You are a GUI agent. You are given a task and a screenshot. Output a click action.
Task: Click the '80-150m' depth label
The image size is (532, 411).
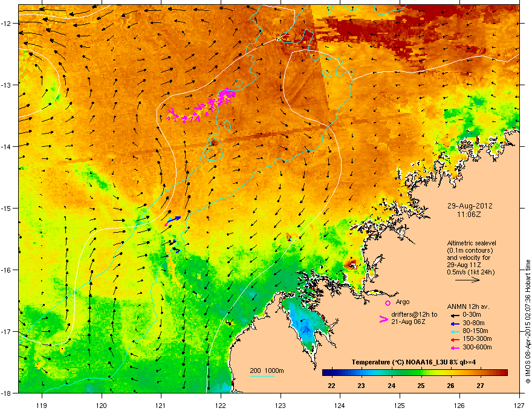coord(475,331)
